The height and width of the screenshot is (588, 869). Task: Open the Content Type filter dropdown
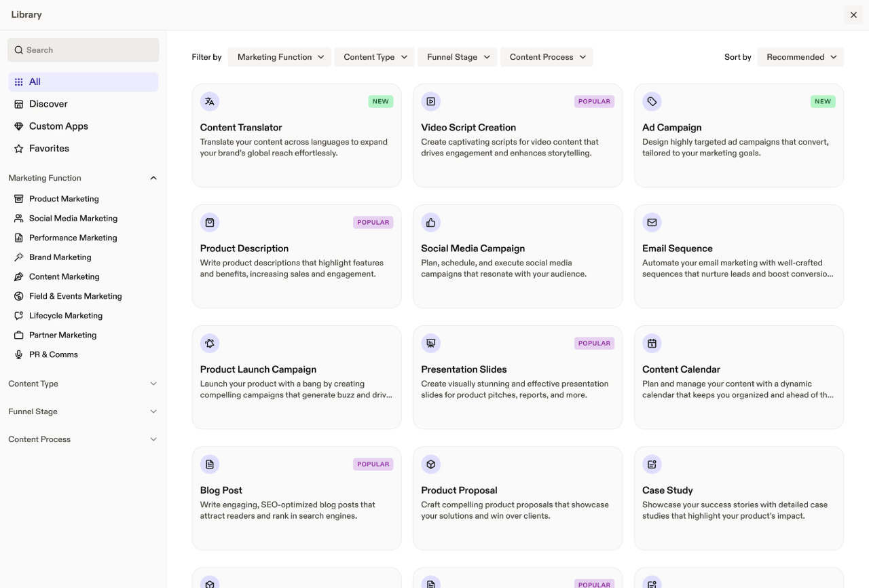375,57
